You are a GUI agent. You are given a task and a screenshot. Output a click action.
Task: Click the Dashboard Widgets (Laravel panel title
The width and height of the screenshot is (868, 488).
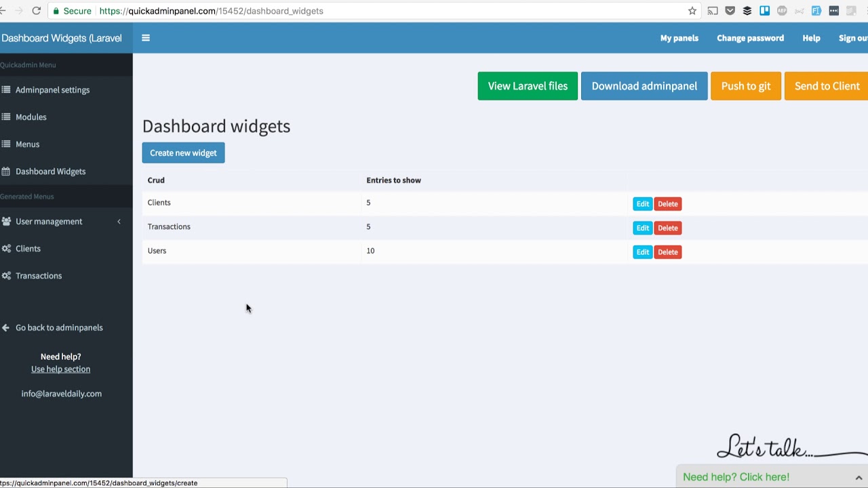coord(62,38)
